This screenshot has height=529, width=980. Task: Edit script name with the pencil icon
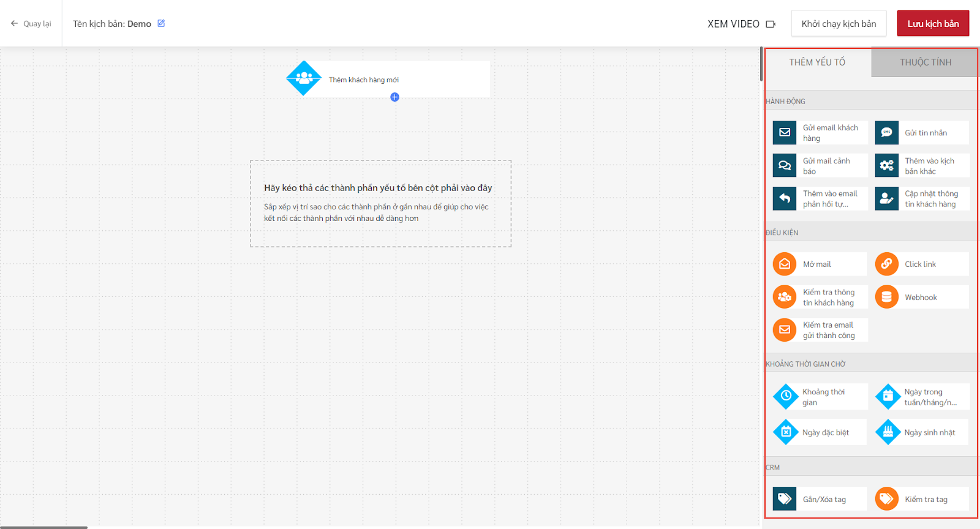point(161,23)
